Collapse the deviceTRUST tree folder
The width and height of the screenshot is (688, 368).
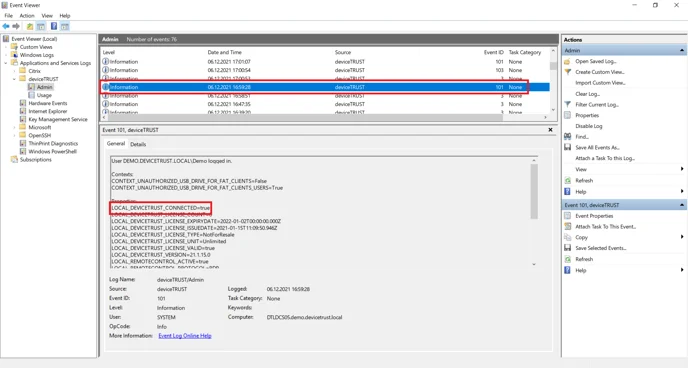pos(14,79)
